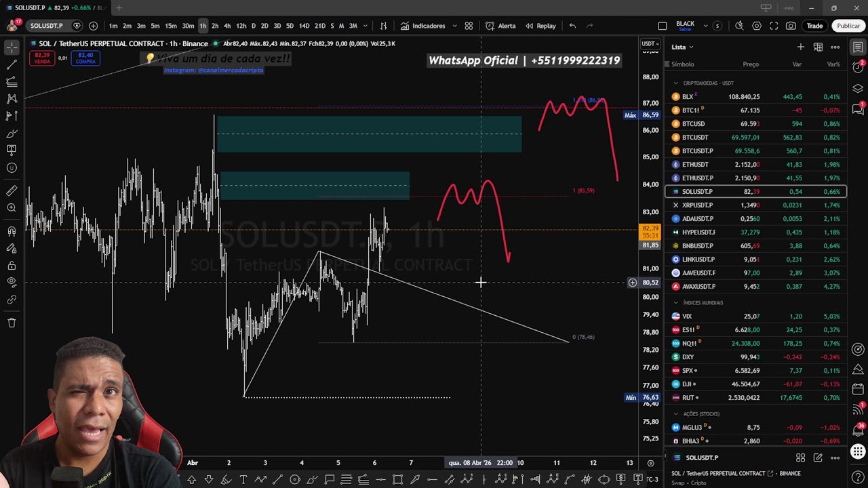Switch to the 15m timeframe
868x488 pixels.
point(171,26)
